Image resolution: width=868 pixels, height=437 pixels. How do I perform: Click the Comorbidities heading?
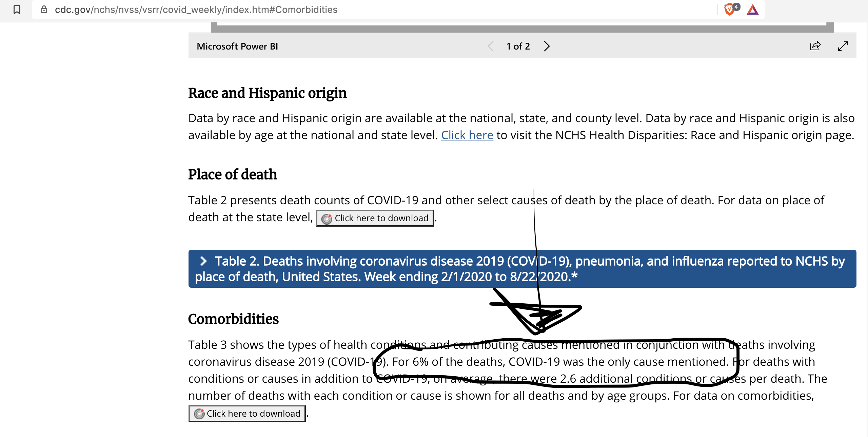click(x=233, y=319)
